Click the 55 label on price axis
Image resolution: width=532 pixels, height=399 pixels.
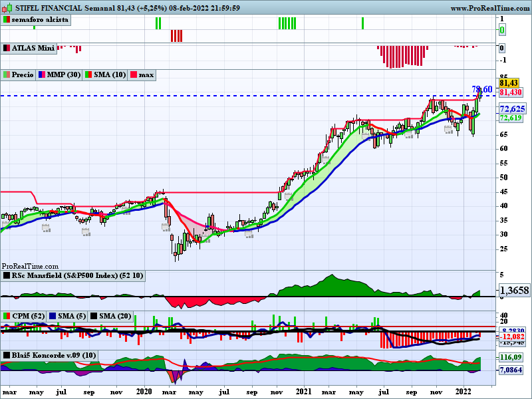[503, 163]
